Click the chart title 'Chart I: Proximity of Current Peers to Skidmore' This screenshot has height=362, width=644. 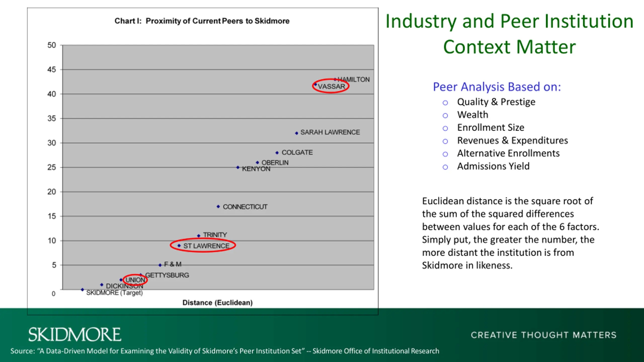click(202, 21)
